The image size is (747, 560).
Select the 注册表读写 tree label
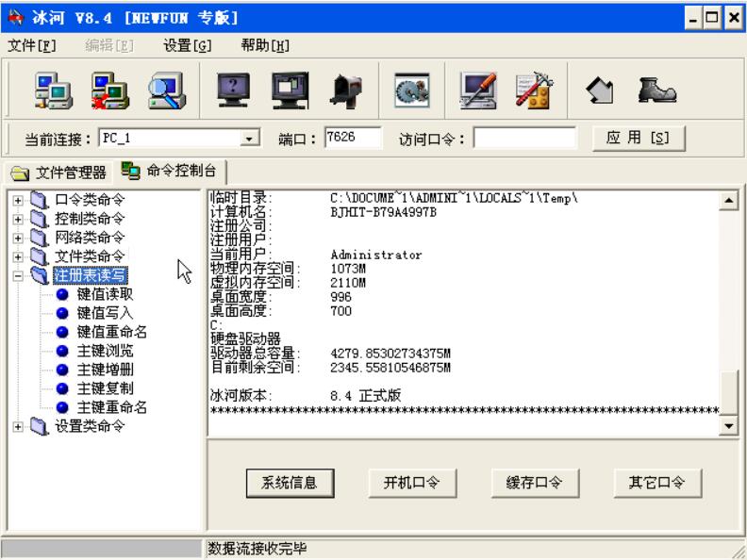[x=91, y=275]
